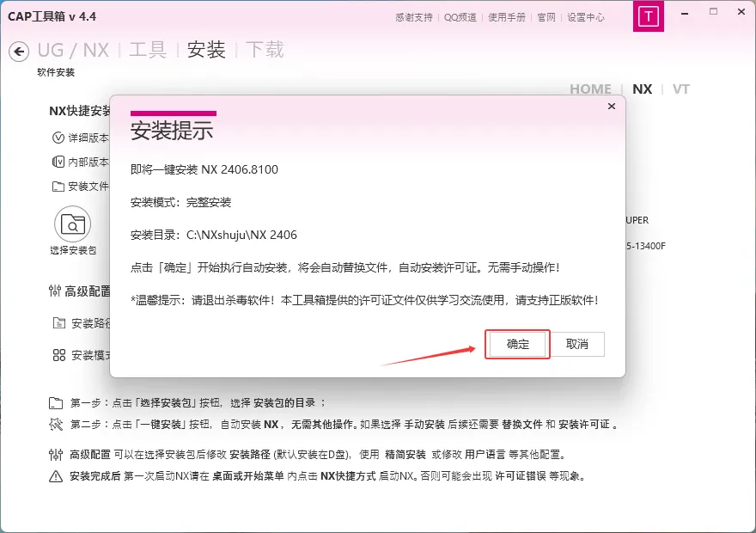Click the 第一步 folder icon
This screenshot has height=533, width=756.
tap(56, 403)
